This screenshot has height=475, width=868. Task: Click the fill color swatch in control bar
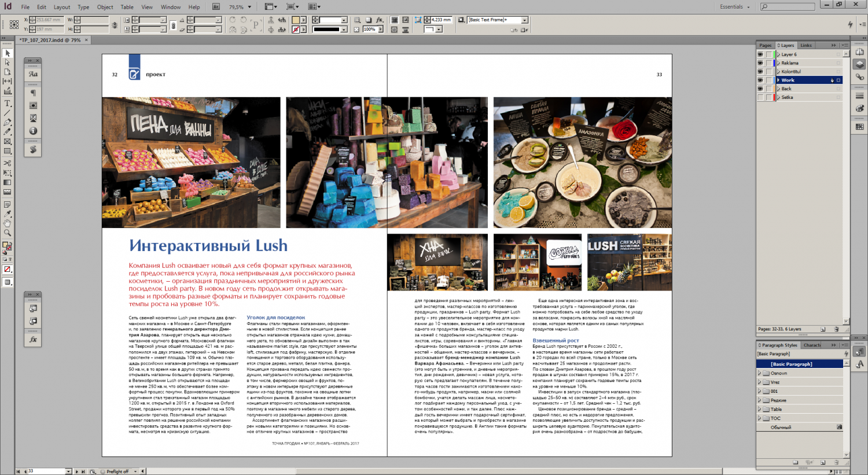pos(296,20)
